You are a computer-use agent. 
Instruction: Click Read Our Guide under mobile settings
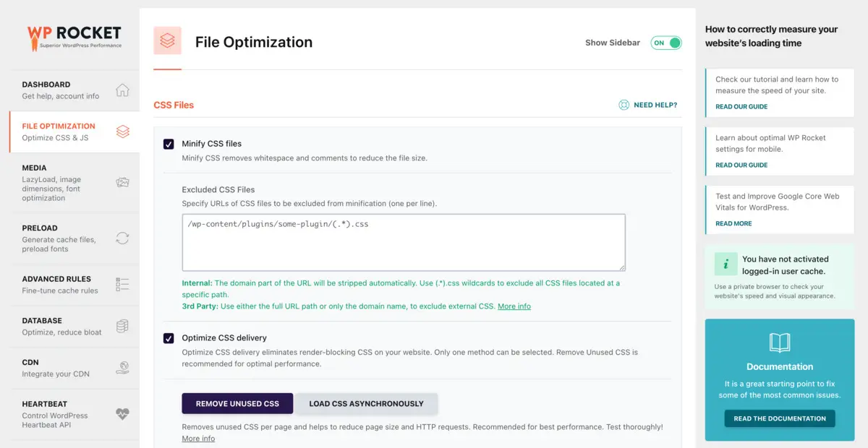(x=741, y=165)
